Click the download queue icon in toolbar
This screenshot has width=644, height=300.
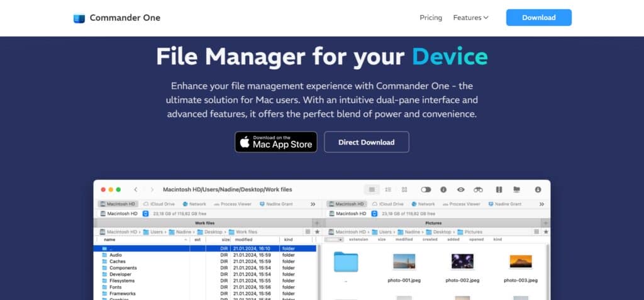coord(538,189)
